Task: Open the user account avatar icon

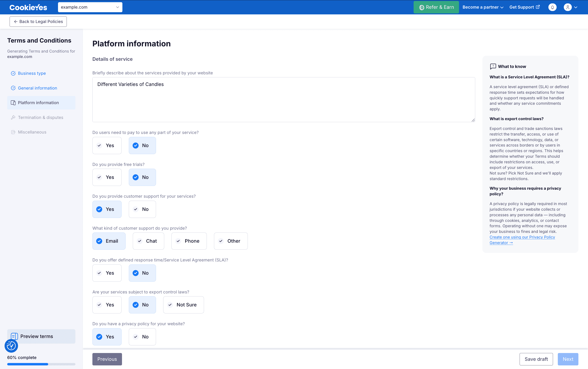Action: [x=568, y=7]
